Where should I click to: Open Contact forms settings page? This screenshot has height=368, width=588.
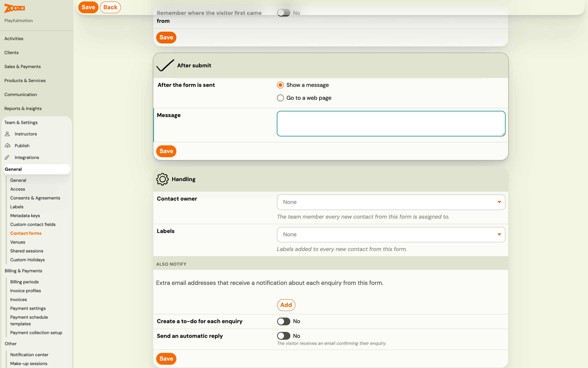26,233
